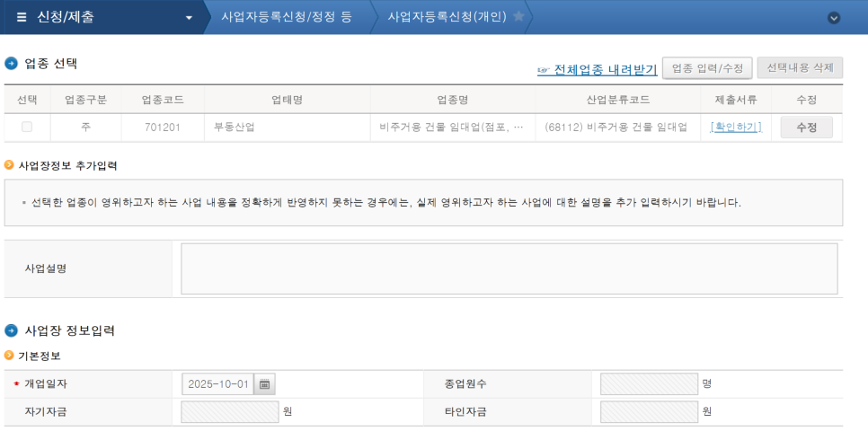Click the 자기자금 input field

[230, 411]
